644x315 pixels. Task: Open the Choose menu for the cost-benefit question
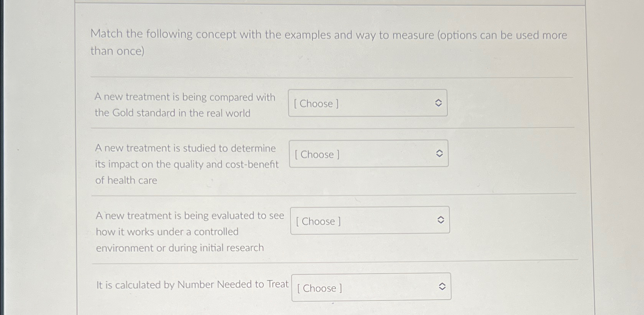coord(368,154)
